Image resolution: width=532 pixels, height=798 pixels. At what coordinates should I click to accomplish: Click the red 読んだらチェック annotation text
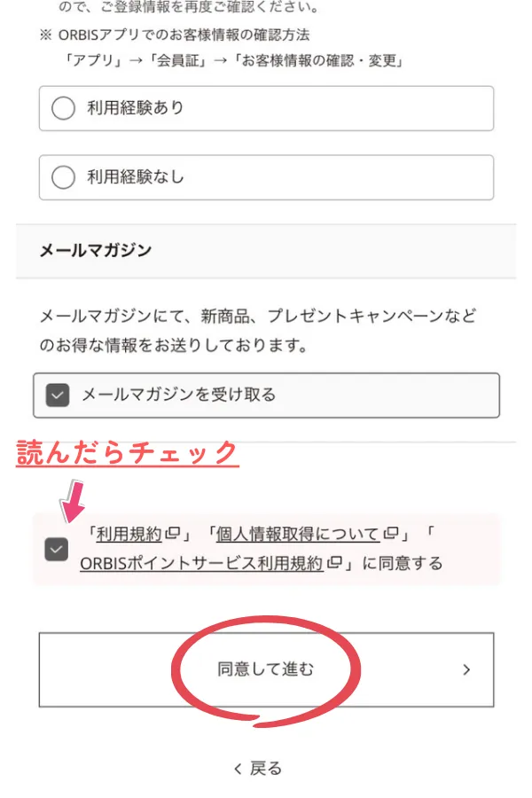click(128, 453)
